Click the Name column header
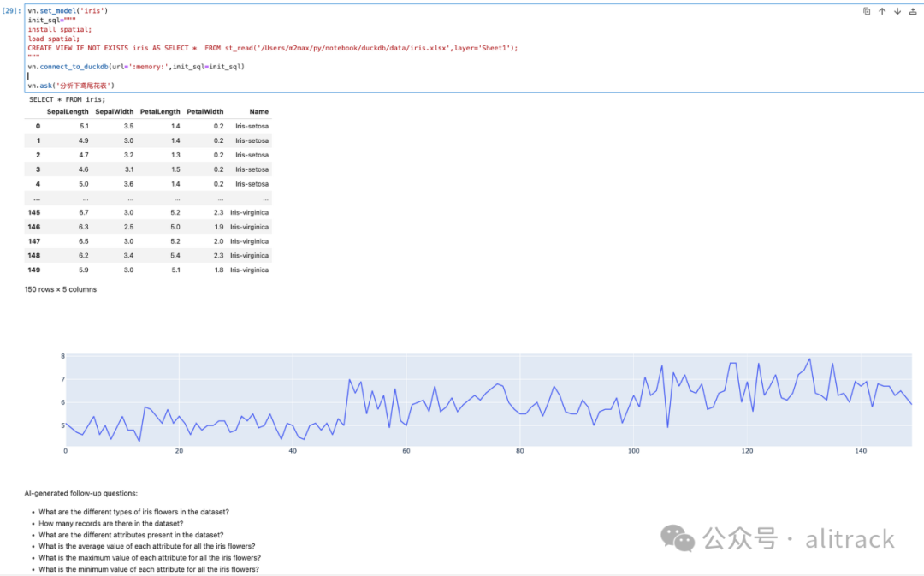Screen dimensions: 924x576 coord(258,111)
